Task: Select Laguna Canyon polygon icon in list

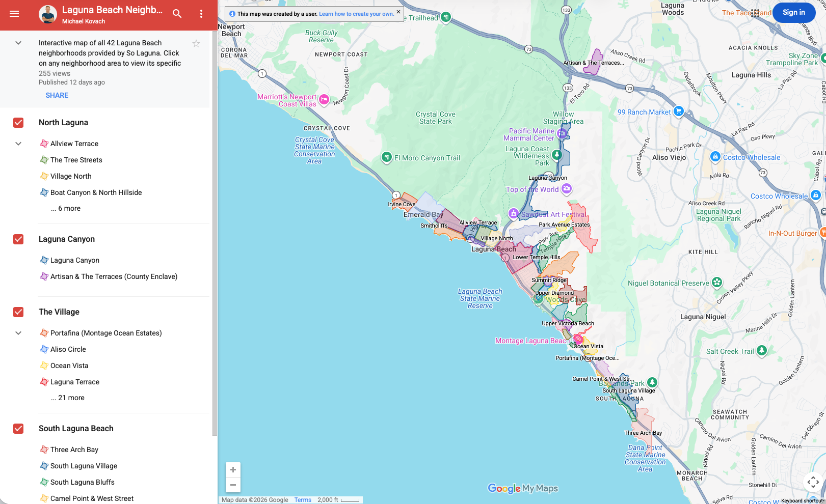Action: point(44,260)
